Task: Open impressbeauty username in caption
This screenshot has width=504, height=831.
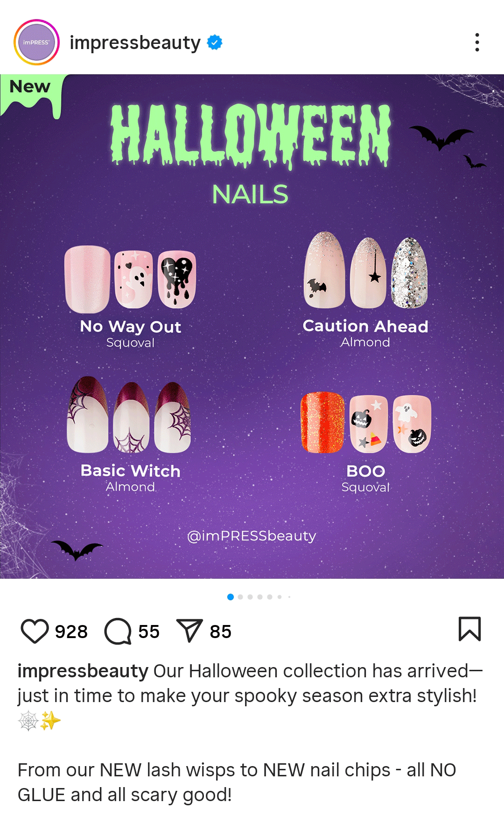Action: 83,671
